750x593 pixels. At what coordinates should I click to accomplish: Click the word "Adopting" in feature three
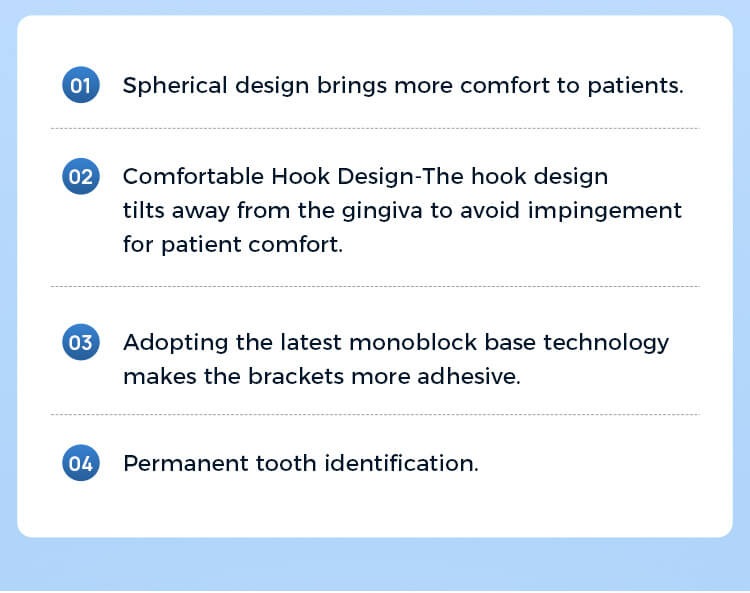coord(171,343)
